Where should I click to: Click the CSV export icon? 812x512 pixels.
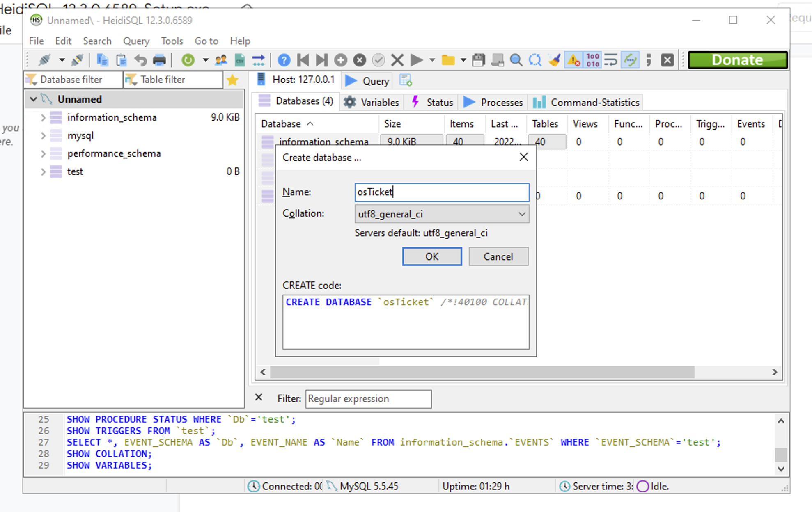240,60
